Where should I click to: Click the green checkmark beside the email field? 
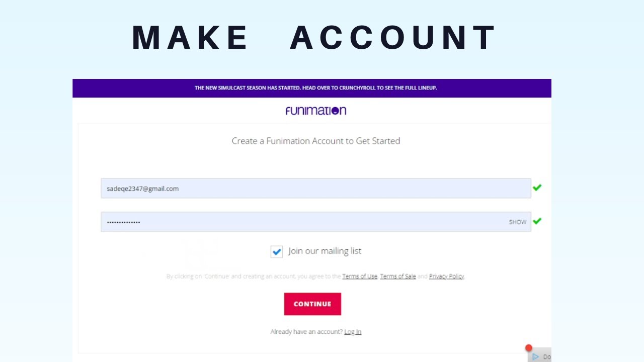(x=537, y=188)
